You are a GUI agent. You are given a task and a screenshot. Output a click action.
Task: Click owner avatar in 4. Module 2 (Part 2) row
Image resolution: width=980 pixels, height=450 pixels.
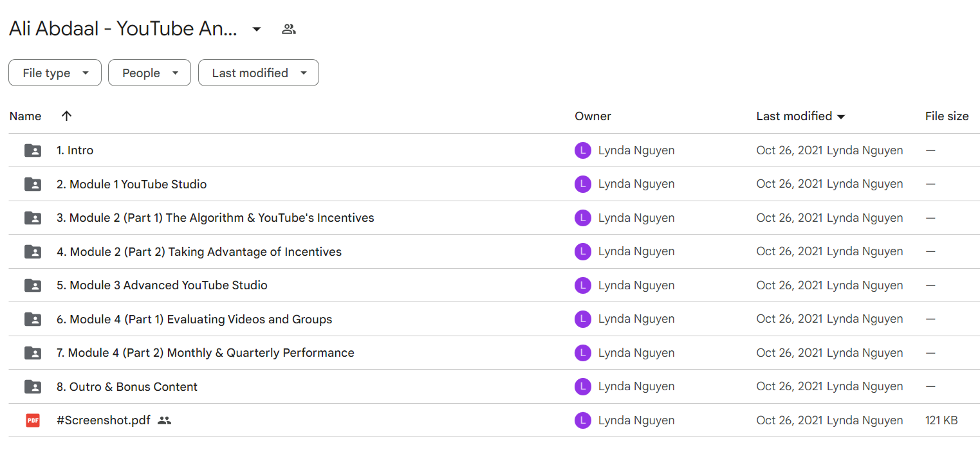click(x=582, y=252)
